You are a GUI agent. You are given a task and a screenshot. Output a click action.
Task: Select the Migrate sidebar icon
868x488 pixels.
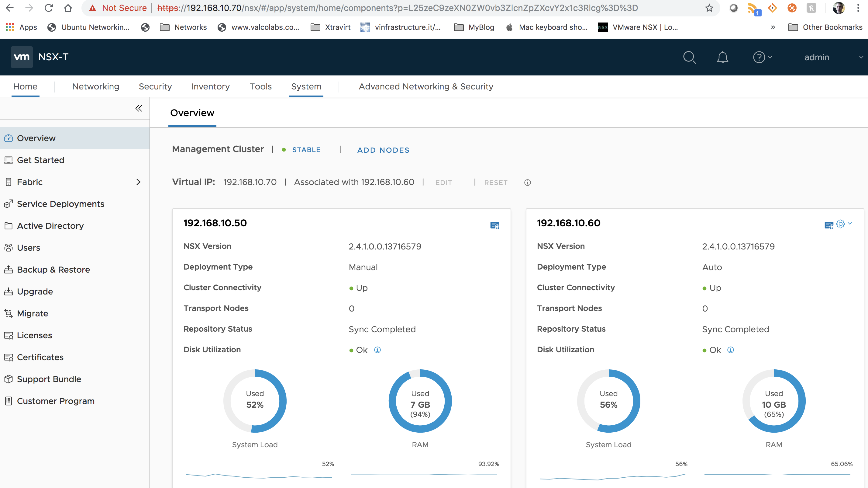[x=9, y=313]
